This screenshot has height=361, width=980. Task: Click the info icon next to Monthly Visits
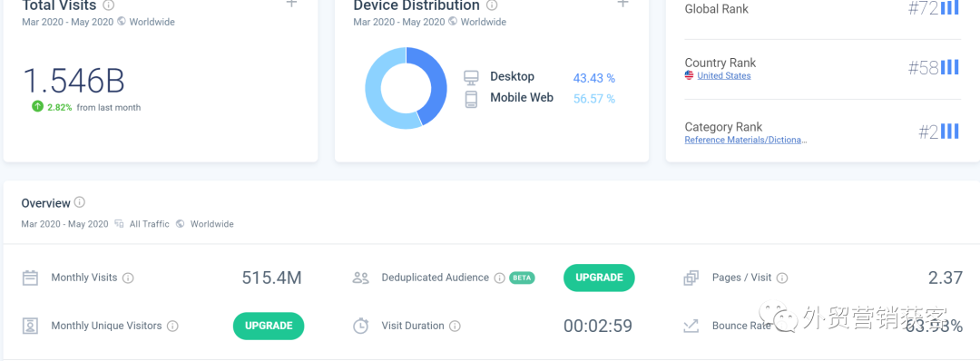[128, 278]
